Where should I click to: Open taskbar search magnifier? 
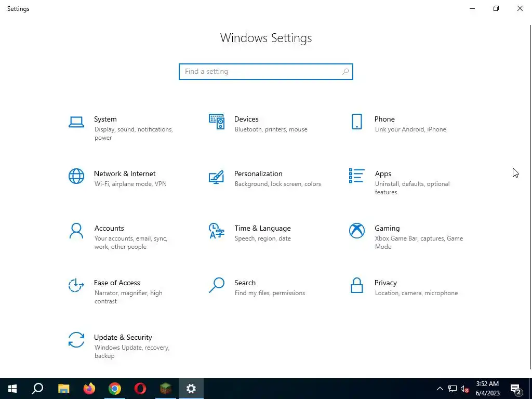[37, 389]
